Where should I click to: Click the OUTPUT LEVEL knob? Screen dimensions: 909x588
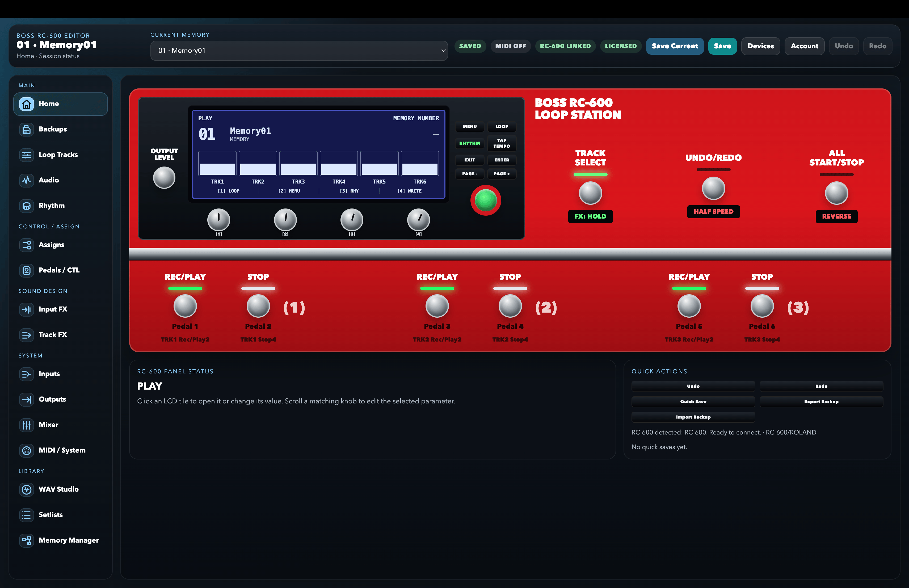pos(164,178)
